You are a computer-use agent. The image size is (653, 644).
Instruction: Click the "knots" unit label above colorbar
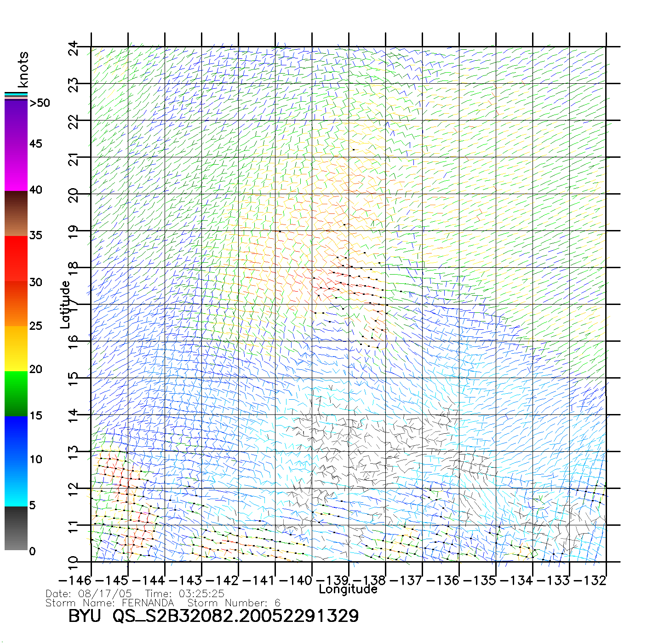[23, 69]
